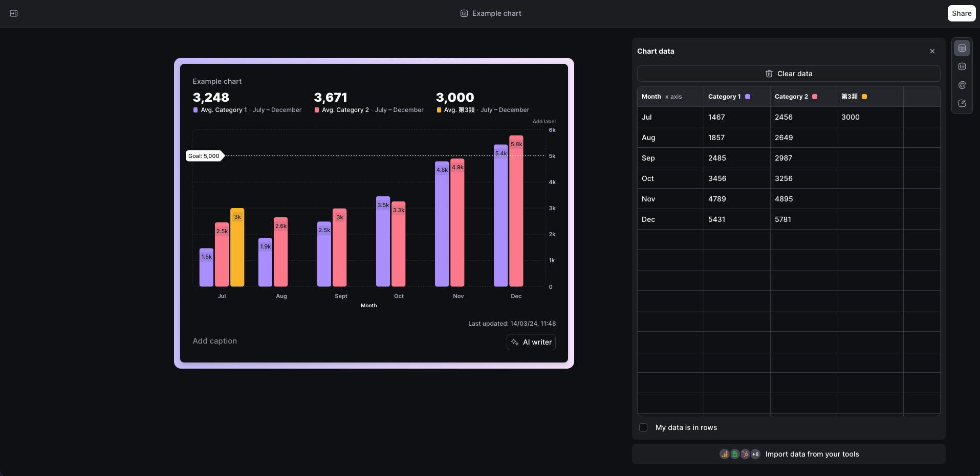Click the yellow 第3類 color swatch
The height and width of the screenshot is (476, 980).
[x=864, y=97]
